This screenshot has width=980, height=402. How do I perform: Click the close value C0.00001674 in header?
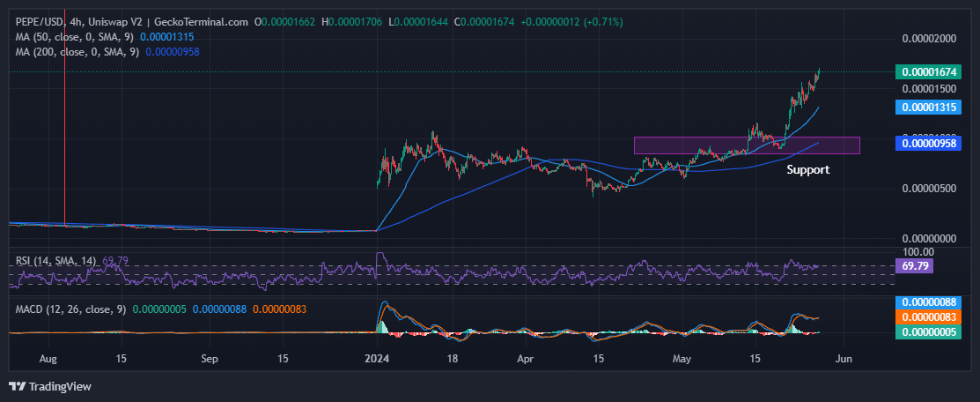484,23
